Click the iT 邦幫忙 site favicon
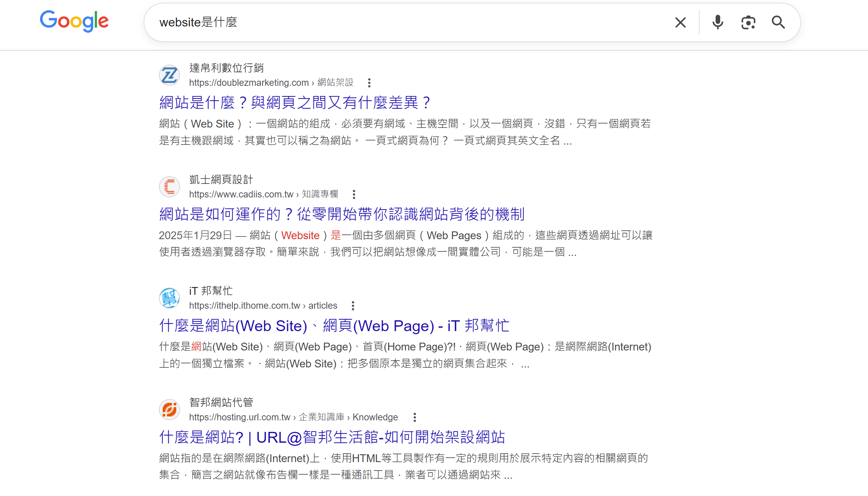Image resolution: width=868 pixels, height=496 pixels. [169, 298]
